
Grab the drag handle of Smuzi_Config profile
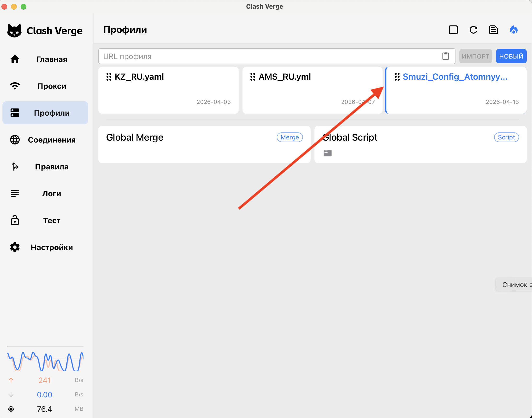(397, 77)
